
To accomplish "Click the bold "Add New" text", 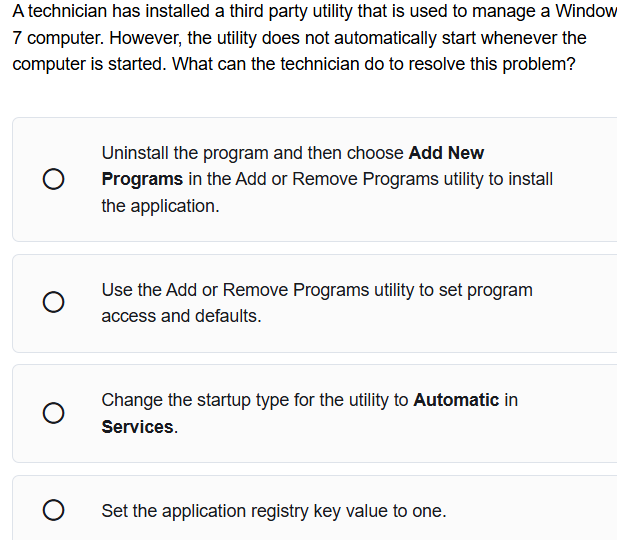I will (x=447, y=153).
